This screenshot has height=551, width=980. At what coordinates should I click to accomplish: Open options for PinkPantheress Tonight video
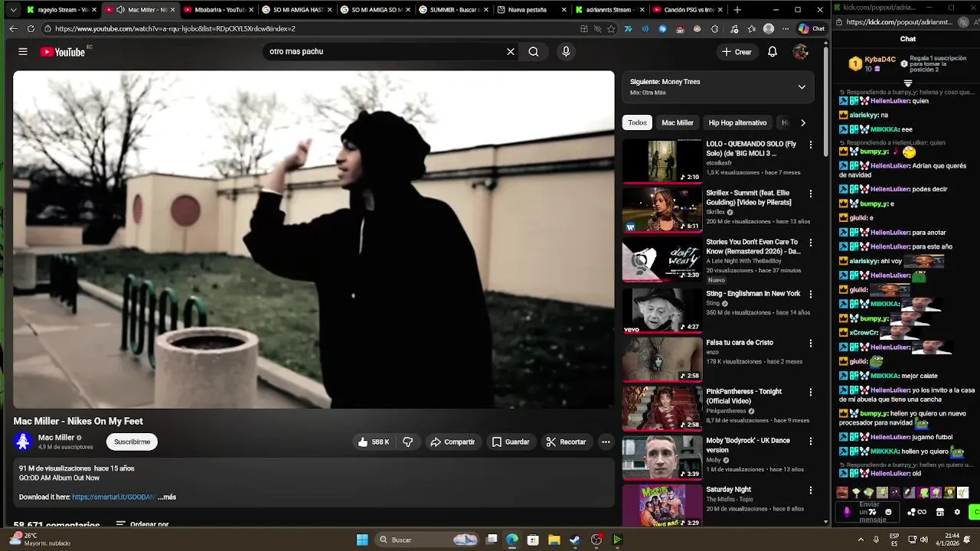[x=811, y=392]
